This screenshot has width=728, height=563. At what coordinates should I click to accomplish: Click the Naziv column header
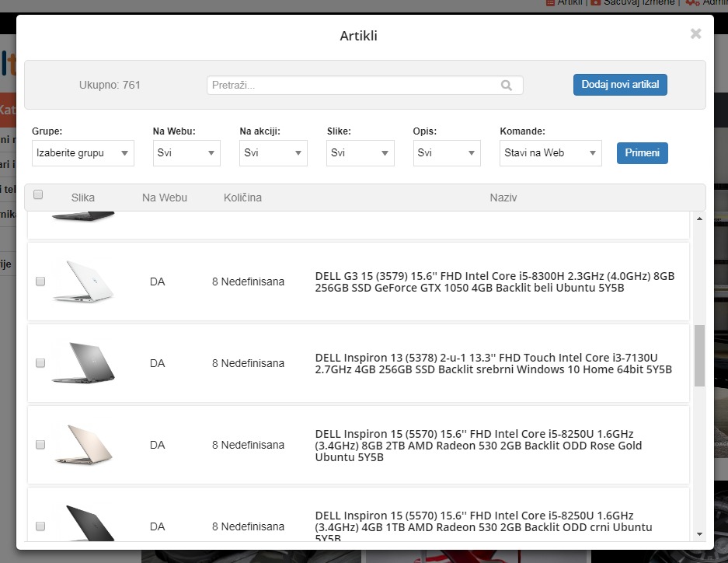coord(503,198)
